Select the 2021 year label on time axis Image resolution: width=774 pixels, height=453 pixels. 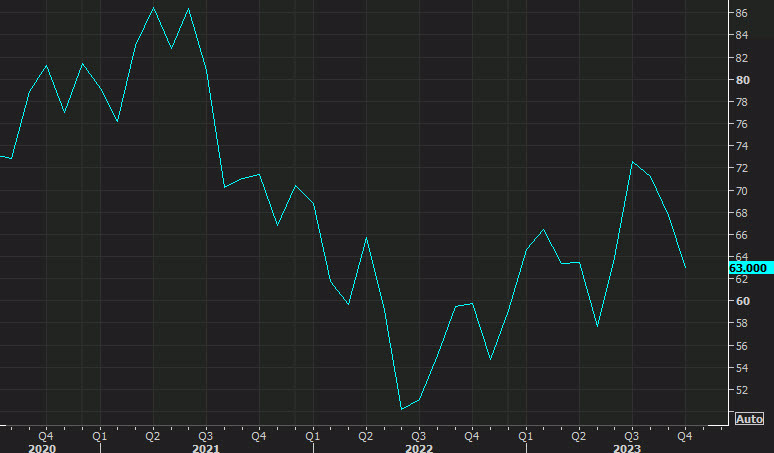point(204,449)
